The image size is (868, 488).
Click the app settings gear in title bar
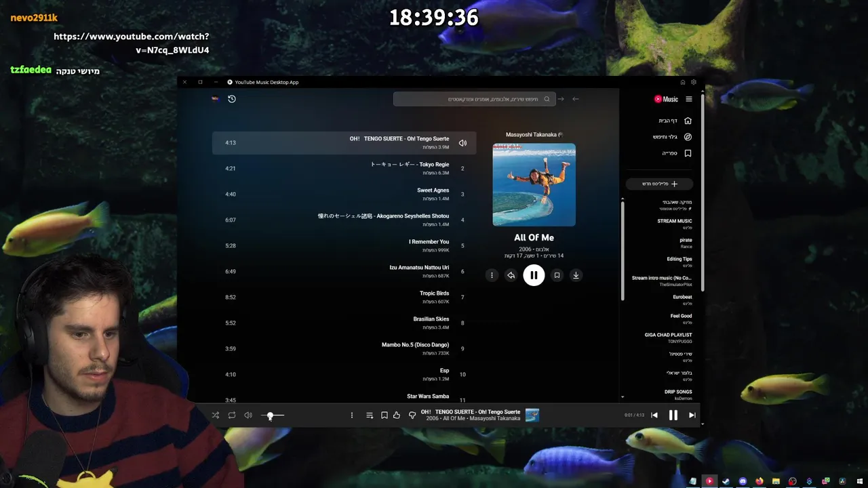pyautogui.click(x=694, y=82)
